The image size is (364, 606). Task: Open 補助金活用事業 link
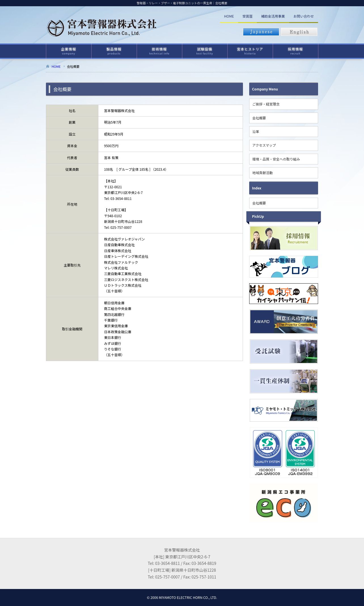coord(273,16)
